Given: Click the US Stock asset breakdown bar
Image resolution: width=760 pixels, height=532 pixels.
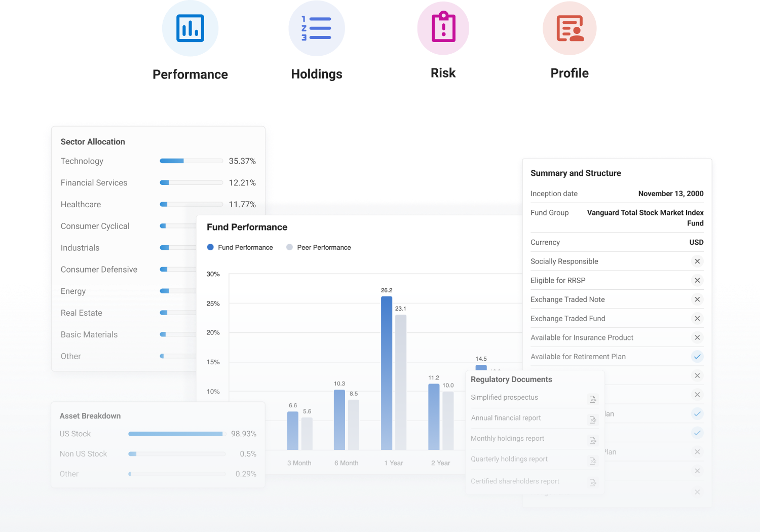Looking at the screenshot, I should click(x=176, y=434).
